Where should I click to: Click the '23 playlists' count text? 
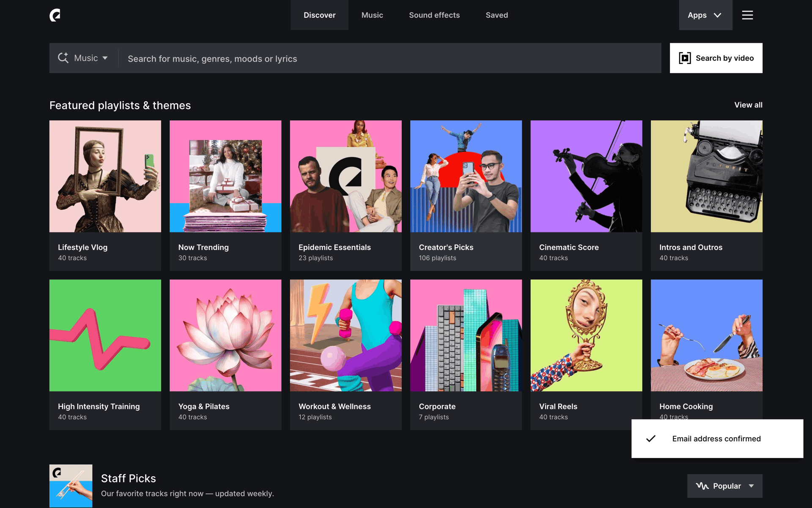tap(315, 258)
